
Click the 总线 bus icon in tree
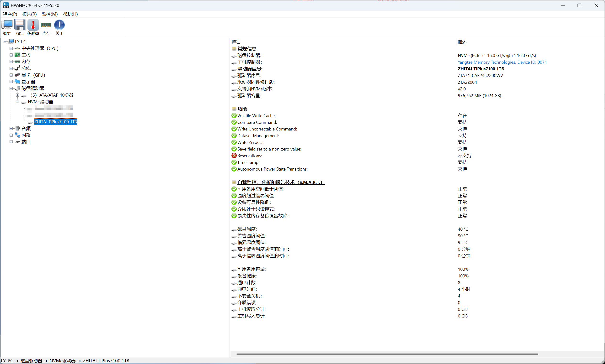pos(17,68)
